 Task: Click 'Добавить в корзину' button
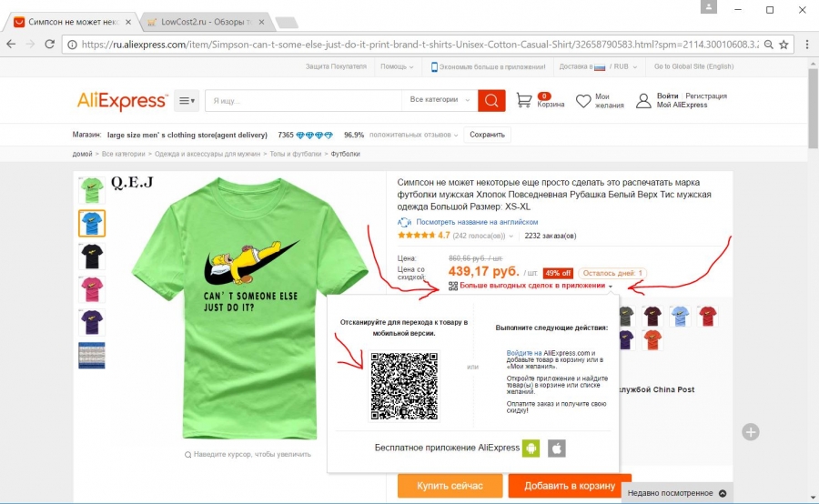570,486
